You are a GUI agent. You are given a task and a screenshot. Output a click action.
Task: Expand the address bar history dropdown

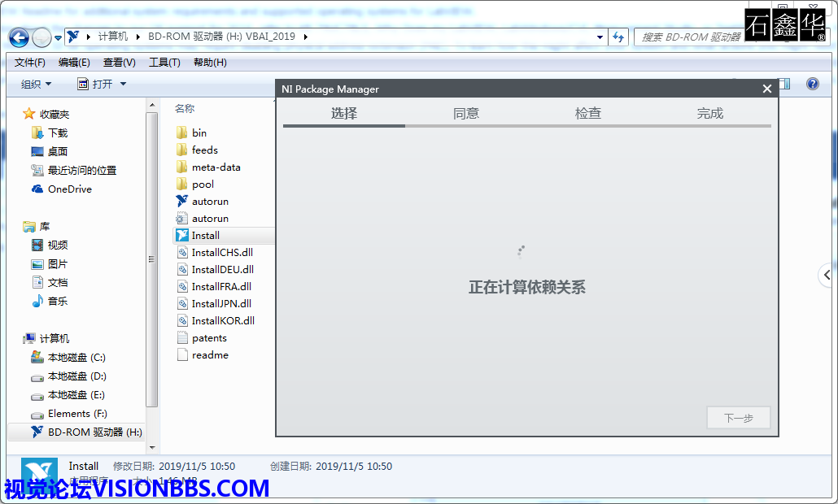(600, 37)
